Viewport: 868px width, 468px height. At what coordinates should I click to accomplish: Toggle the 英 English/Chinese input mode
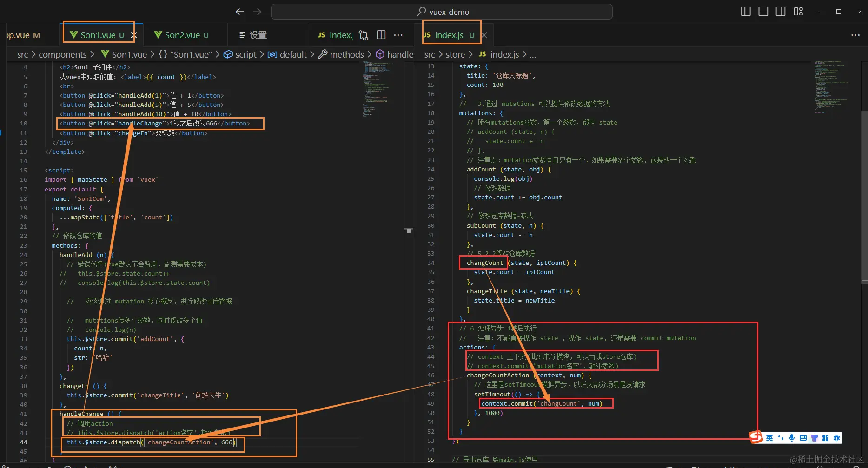(769, 438)
